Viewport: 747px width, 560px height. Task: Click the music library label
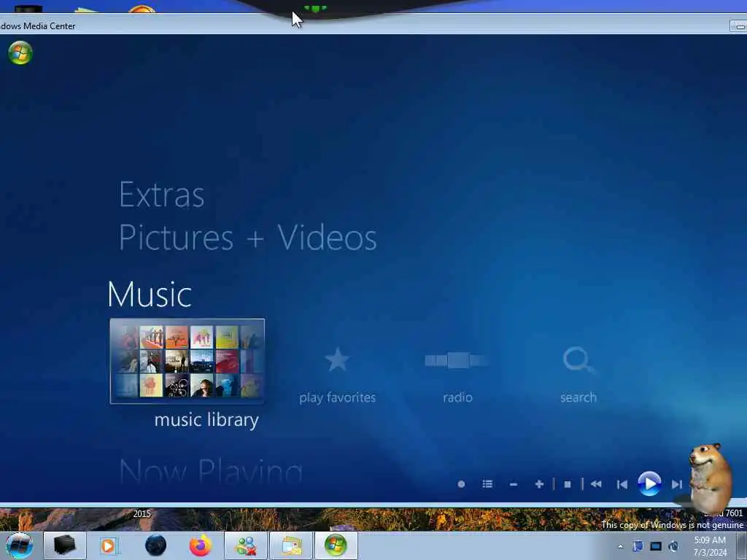206,420
